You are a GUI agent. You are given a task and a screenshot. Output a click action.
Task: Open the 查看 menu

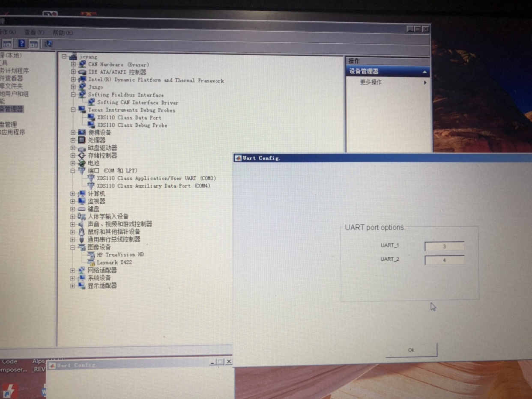34,32
